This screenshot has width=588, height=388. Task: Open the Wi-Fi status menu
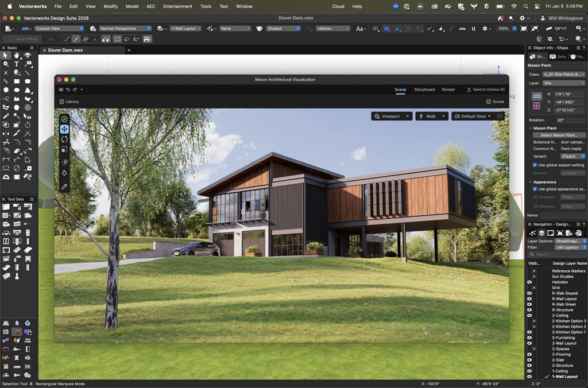click(x=514, y=6)
